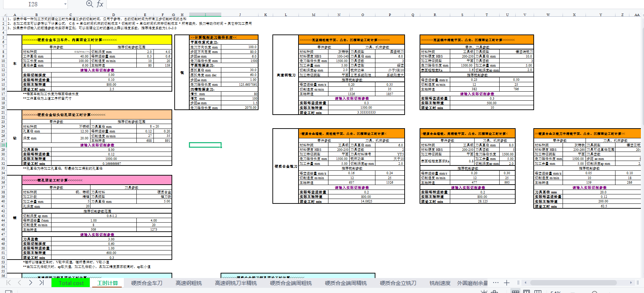Image resolution: width=644 pixels, height=293 pixels.
Task: Click the cell with value 3.333333333
Action: [x=366, y=113]
